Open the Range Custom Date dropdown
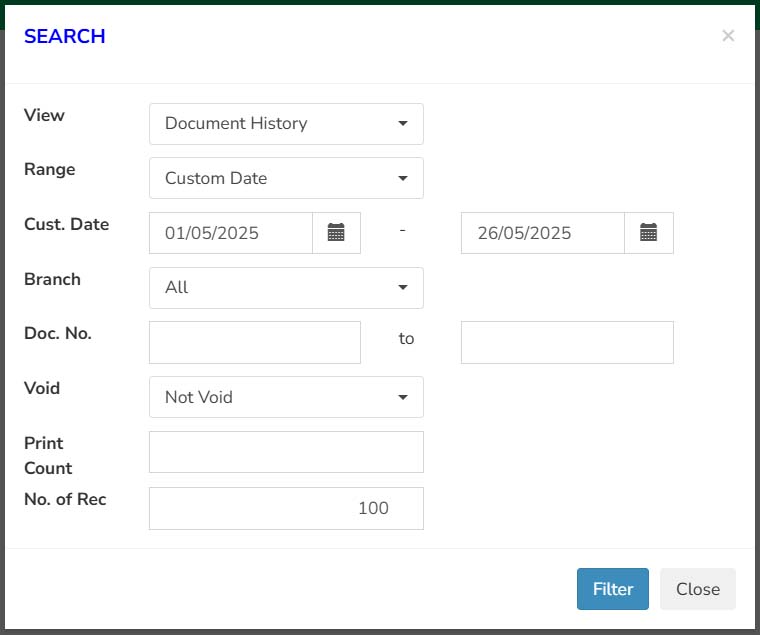 point(286,178)
